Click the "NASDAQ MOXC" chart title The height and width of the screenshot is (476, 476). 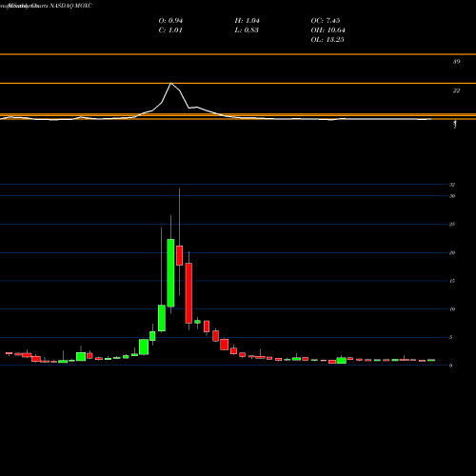point(71,6)
